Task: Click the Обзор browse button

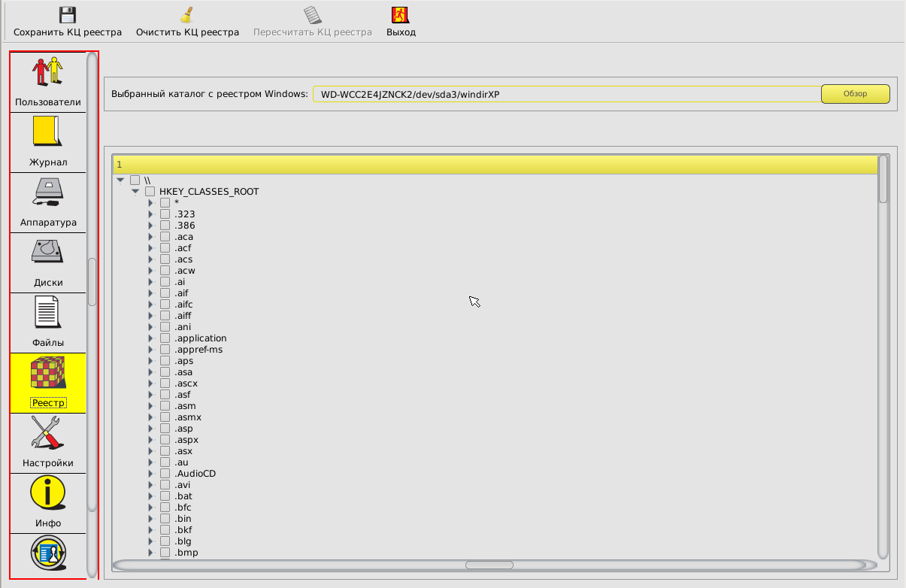Action: pyautogui.click(x=856, y=94)
